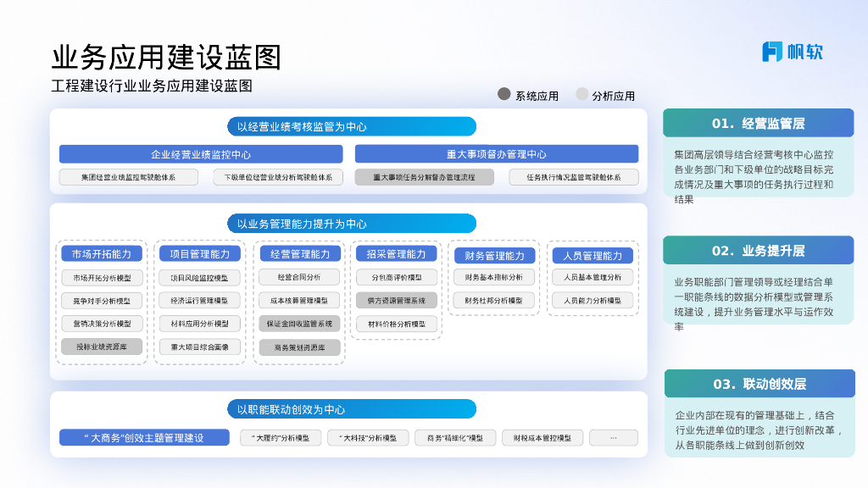Click the "大商务"创效主题管理建设 bar
The width and height of the screenshot is (868, 488).
(144, 437)
